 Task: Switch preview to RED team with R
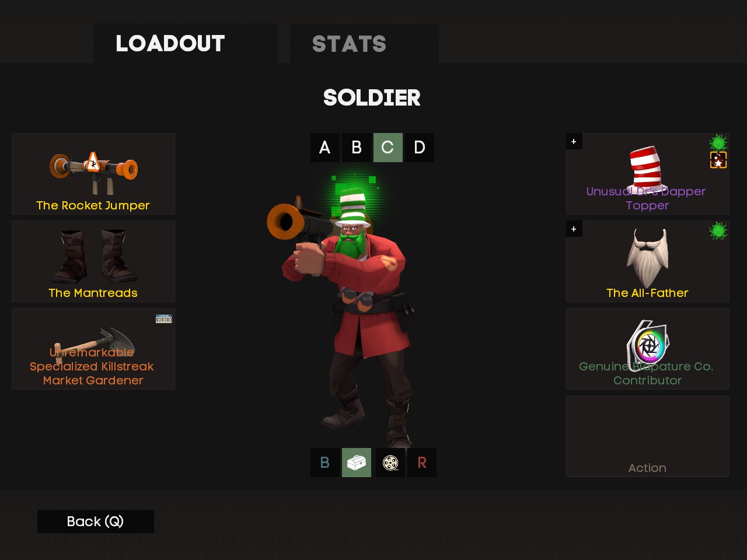pos(422,463)
